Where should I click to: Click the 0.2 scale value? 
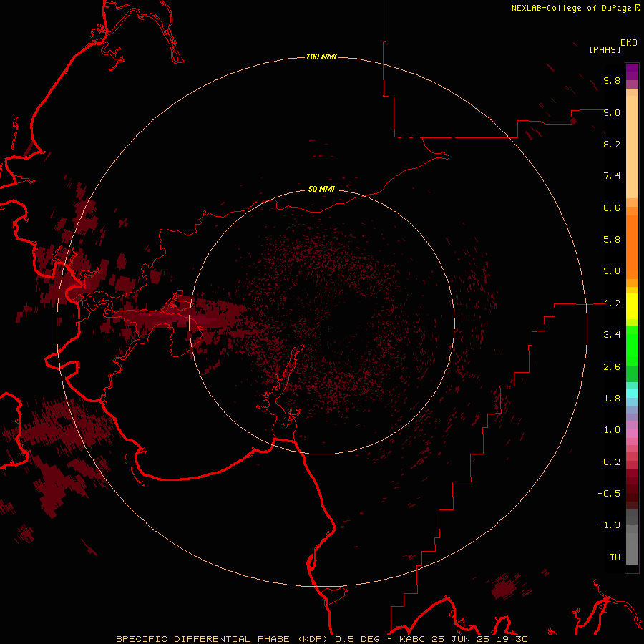(612, 462)
